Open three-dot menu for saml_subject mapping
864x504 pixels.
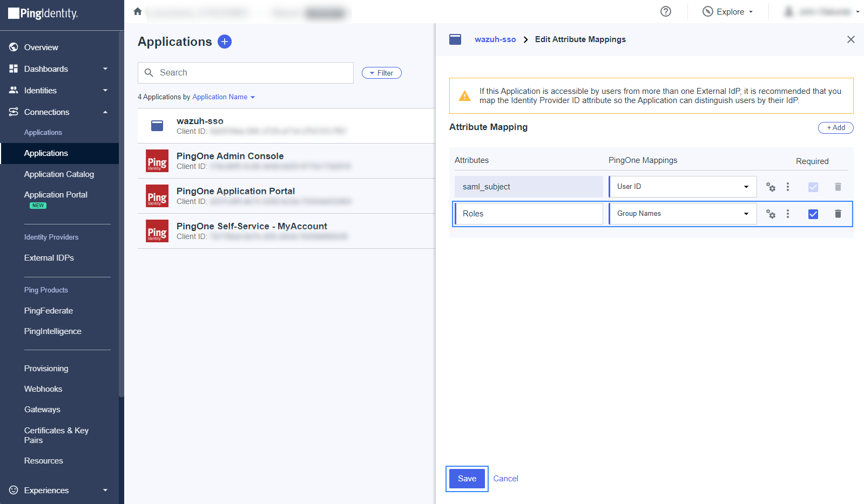788,187
